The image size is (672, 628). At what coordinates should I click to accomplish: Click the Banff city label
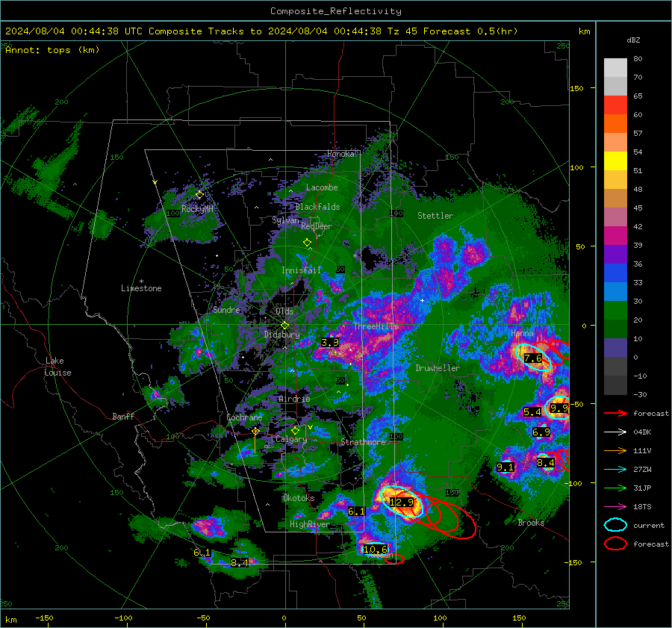(x=123, y=417)
